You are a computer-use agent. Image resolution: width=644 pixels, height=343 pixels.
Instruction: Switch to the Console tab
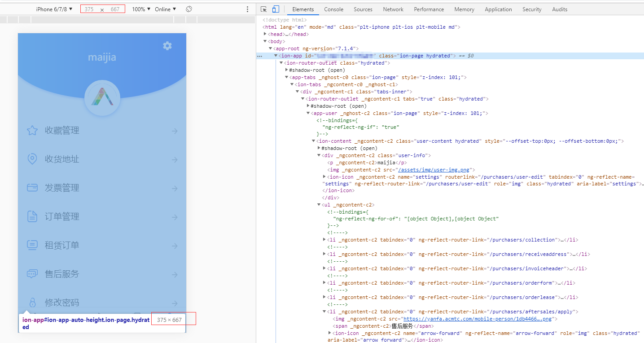click(x=334, y=9)
